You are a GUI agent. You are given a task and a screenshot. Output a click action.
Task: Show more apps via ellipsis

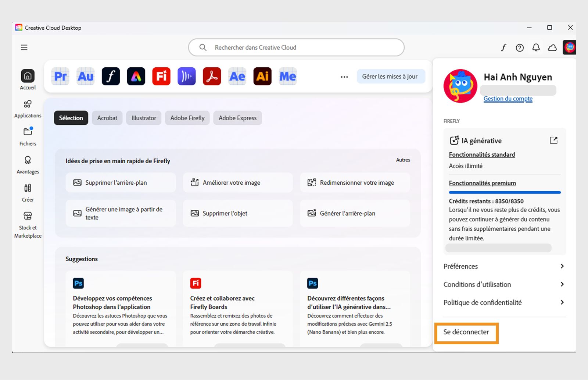coord(344,77)
